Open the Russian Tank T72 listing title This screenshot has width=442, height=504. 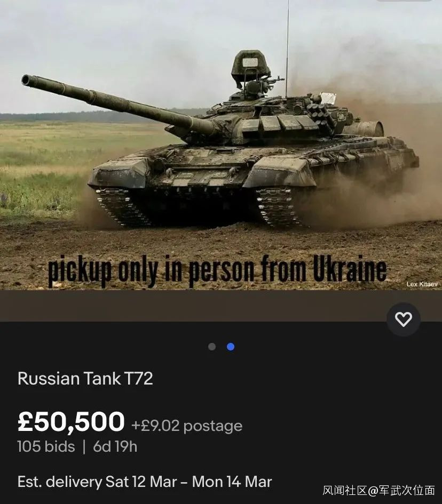85,379
